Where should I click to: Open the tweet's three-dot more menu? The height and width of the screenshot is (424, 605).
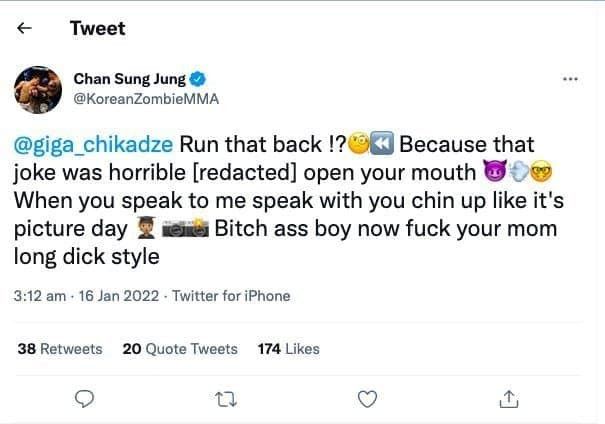571,79
